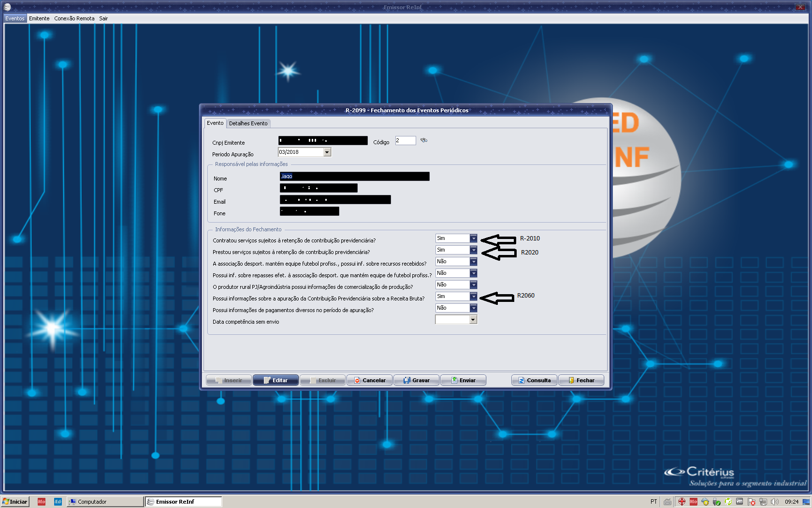Click the security flag alert tray icon
The height and width of the screenshot is (508, 812).
(x=751, y=502)
